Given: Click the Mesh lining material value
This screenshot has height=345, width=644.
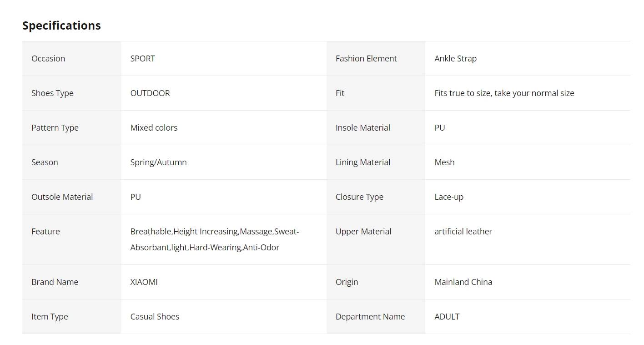Looking at the screenshot, I should pyautogui.click(x=444, y=162).
